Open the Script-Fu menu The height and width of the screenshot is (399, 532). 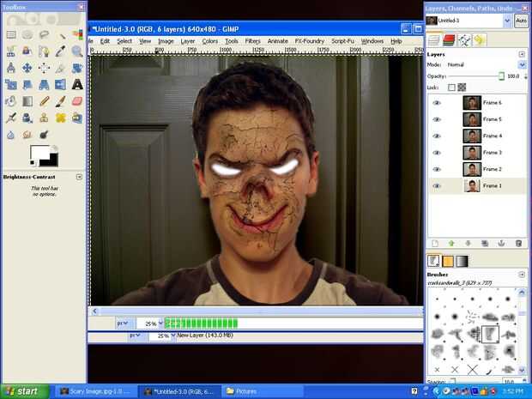coord(342,41)
